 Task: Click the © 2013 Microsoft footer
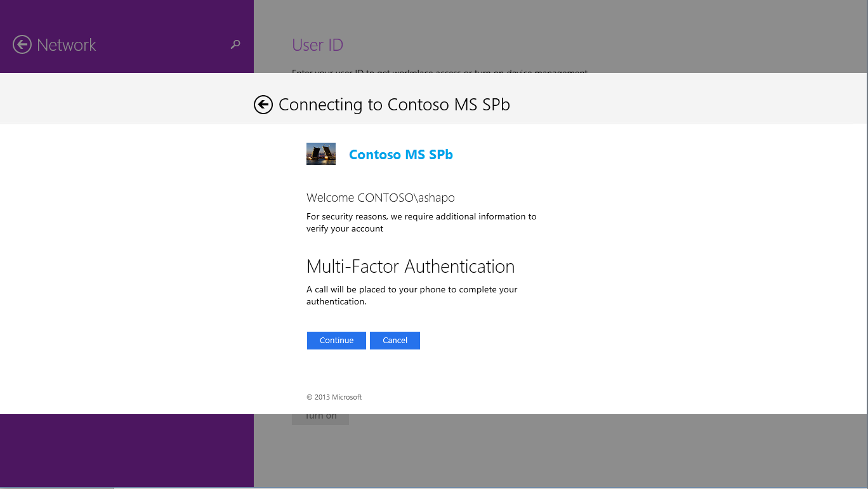(334, 397)
